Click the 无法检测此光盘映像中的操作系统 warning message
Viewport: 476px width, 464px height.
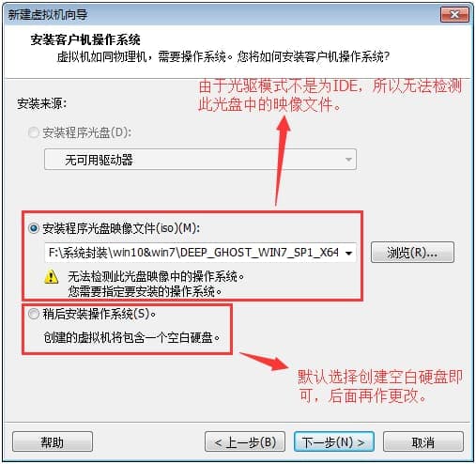coord(156,276)
